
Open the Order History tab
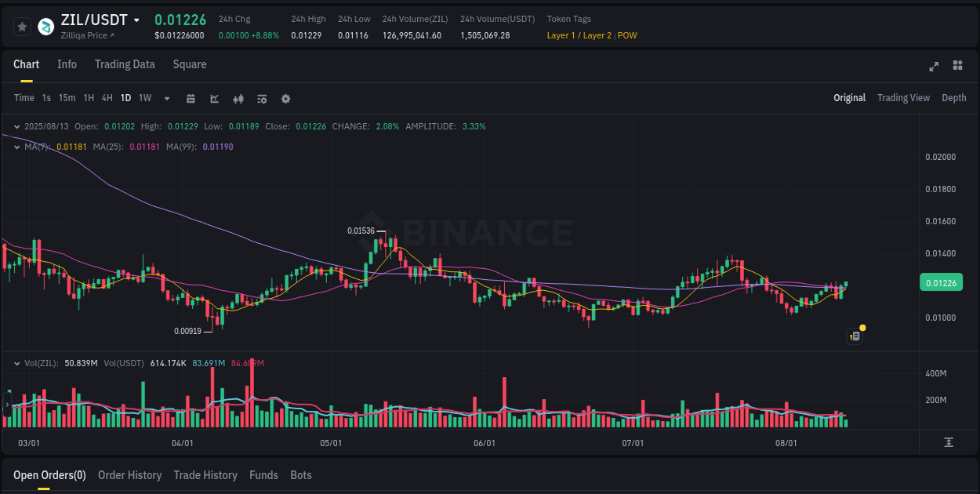(x=129, y=475)
